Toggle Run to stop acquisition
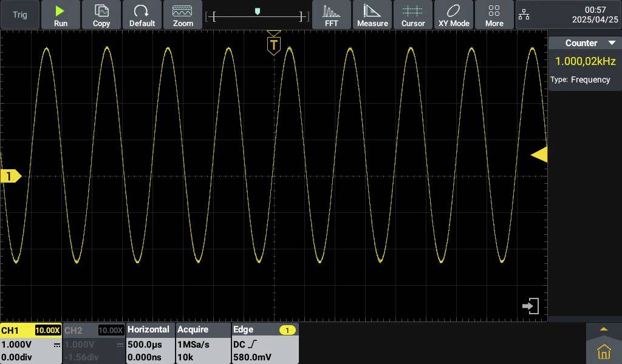This screenshot has height=364, width=622. point(60,15)
